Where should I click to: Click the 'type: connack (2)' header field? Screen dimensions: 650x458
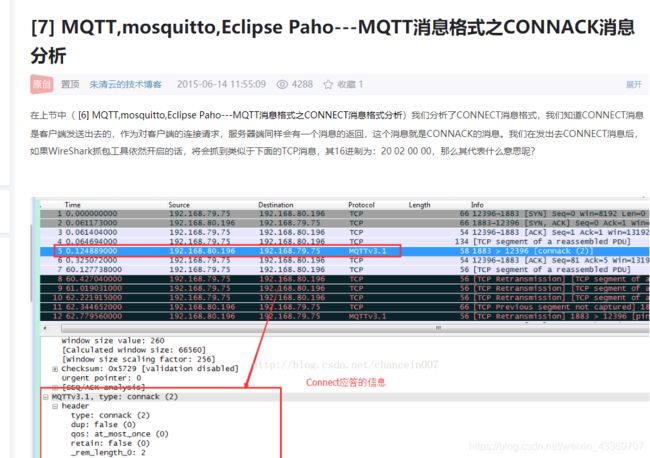(110, 415)
